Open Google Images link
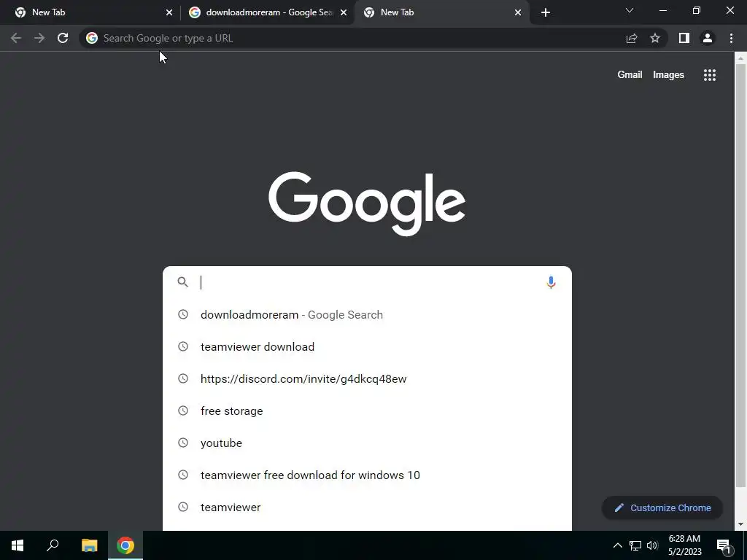Screen dimensions: 747x560 pos(668,75)
